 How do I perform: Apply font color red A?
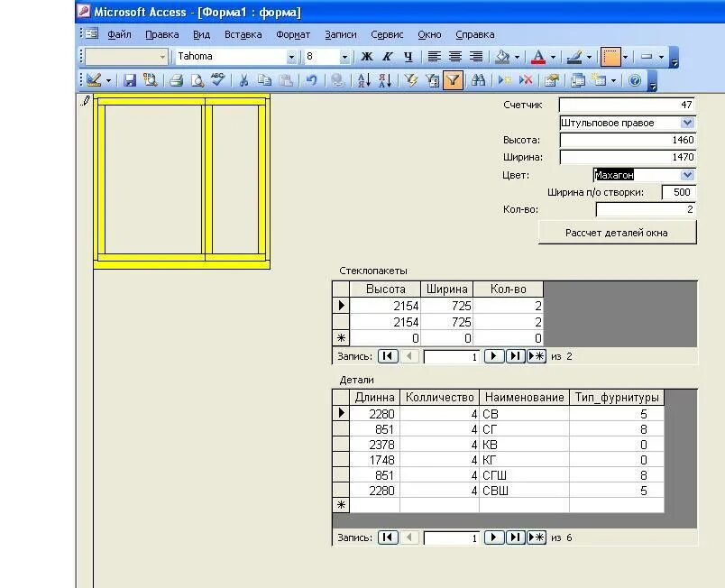(537, 57)
